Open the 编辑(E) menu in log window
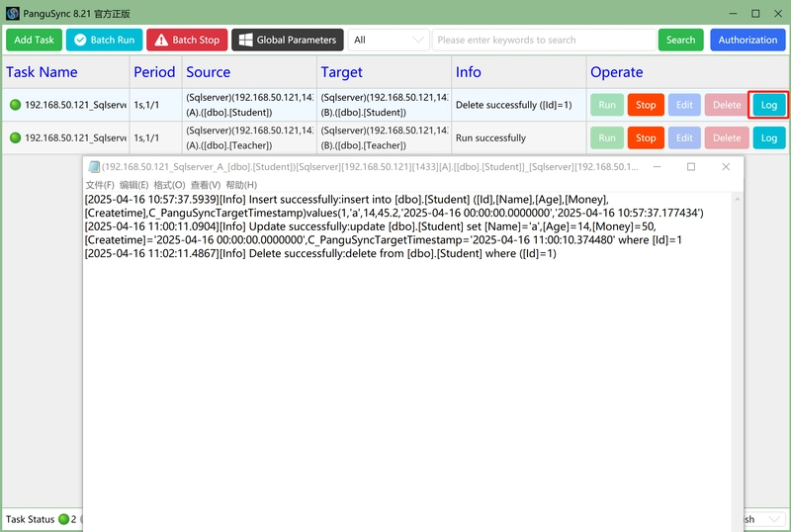 133,185
